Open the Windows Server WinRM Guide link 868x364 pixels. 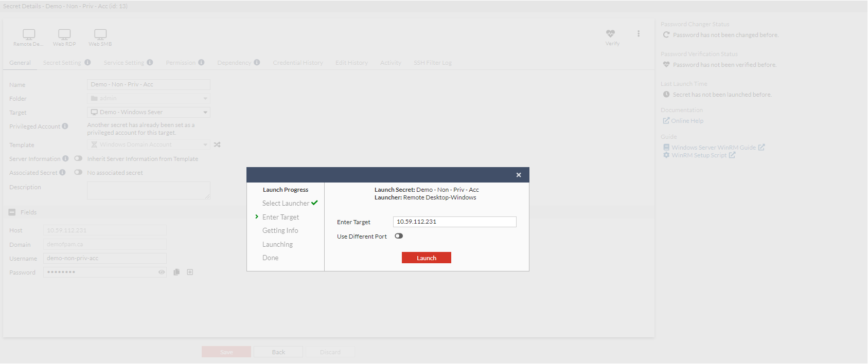point(714,148)
